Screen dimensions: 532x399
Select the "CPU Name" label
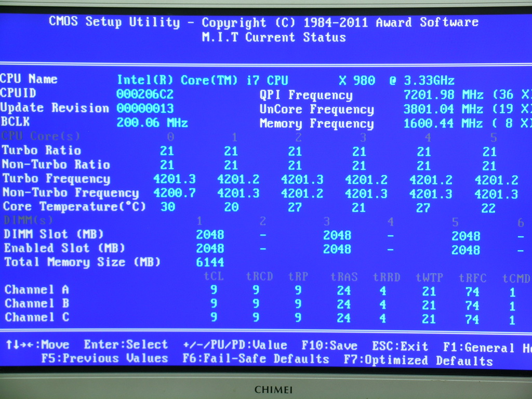click(29, 79)
